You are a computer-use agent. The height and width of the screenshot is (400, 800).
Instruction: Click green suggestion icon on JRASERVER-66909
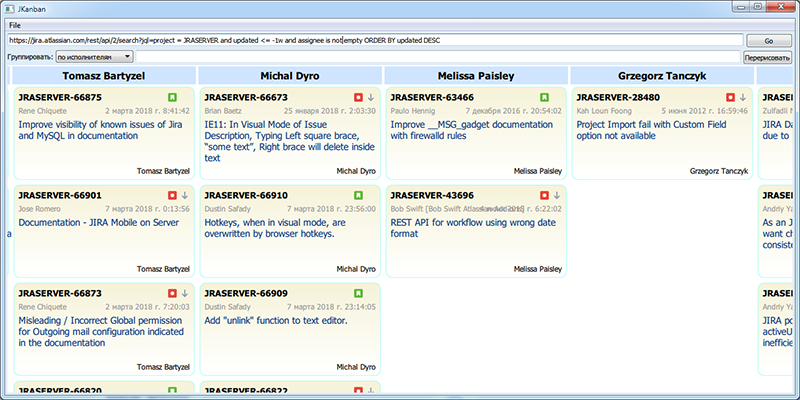pyautogui.click(x=358, y=293)
